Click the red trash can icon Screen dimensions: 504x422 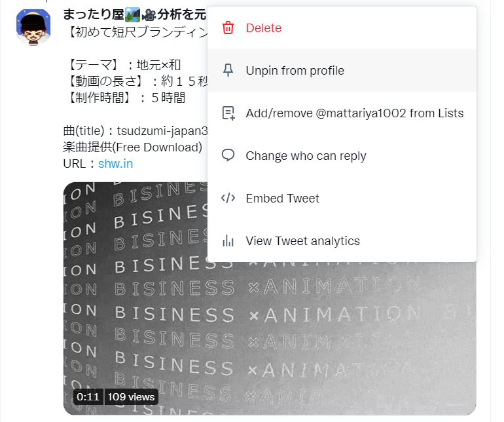coord(228,28)
